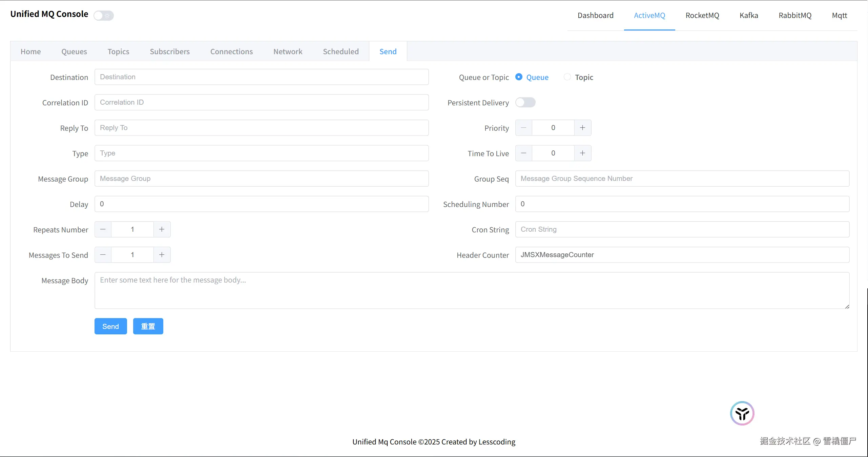The height and width of the screenshot is (457, 868).
Task: Select the Queue radio option
Action: point(519,77)
